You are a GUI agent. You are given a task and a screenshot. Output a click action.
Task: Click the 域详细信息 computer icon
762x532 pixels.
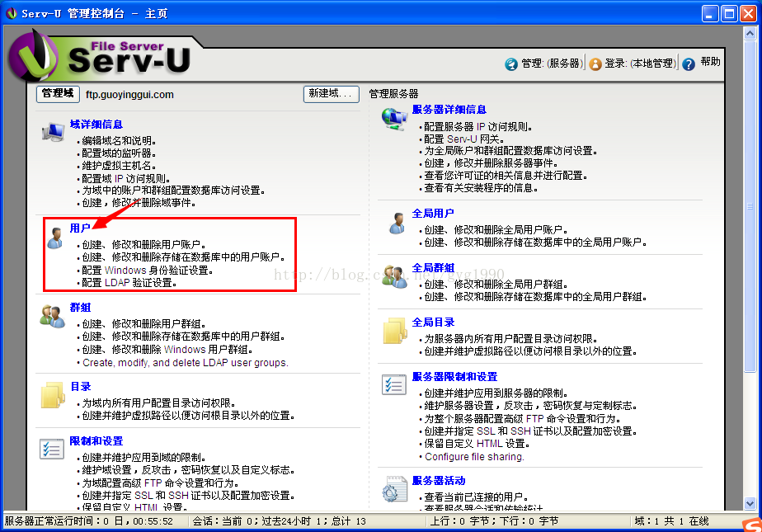[53, 132]
